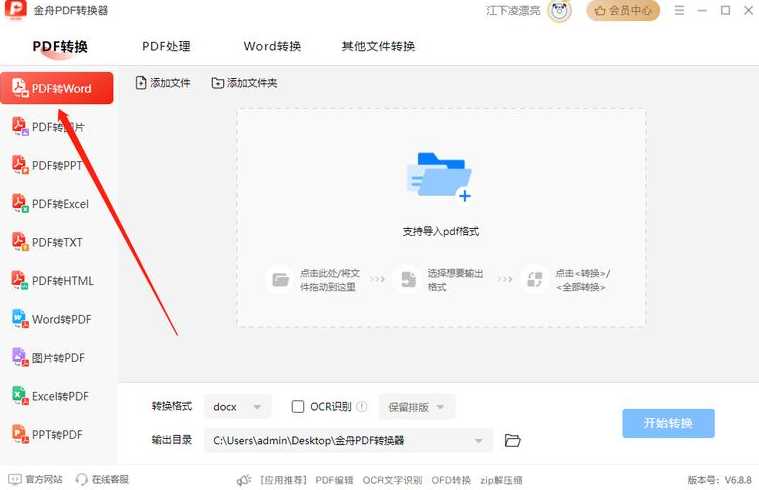Click the 转换格式 label

click(171, 406)
